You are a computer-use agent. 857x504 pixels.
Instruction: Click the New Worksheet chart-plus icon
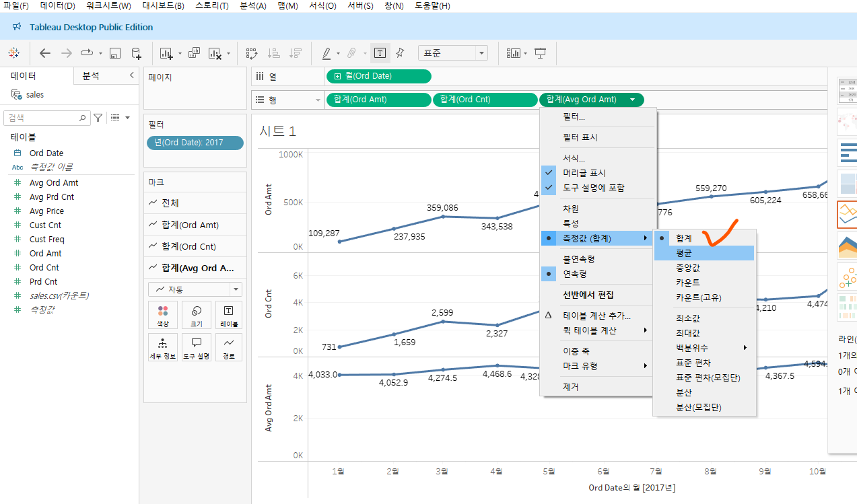166,53
